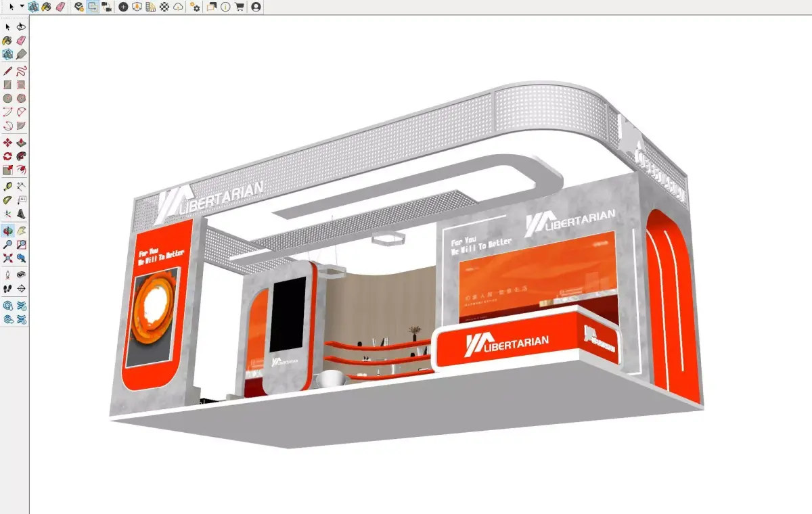Click the highlighted Orbit tool
The height and width of the screenshot is (514, 812).
7,231
